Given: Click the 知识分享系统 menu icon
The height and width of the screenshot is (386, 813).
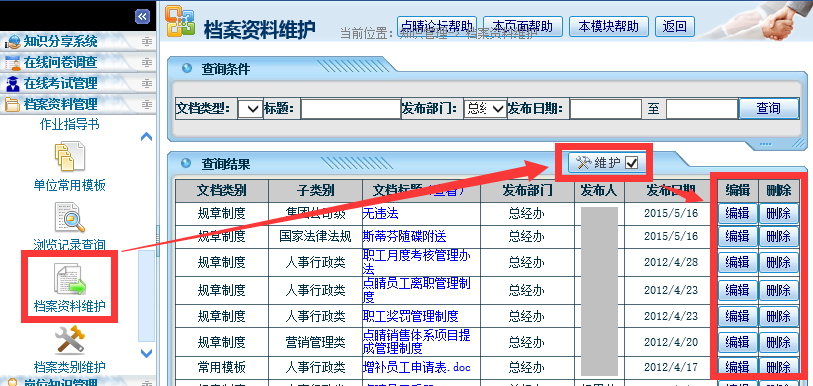Looking at the screenshot, I should 12,42.
